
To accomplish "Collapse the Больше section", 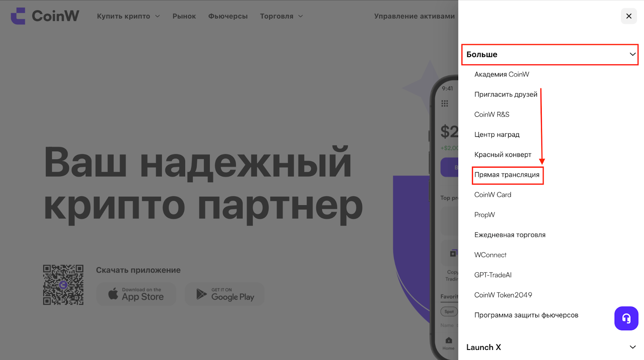I will [550, 54].
